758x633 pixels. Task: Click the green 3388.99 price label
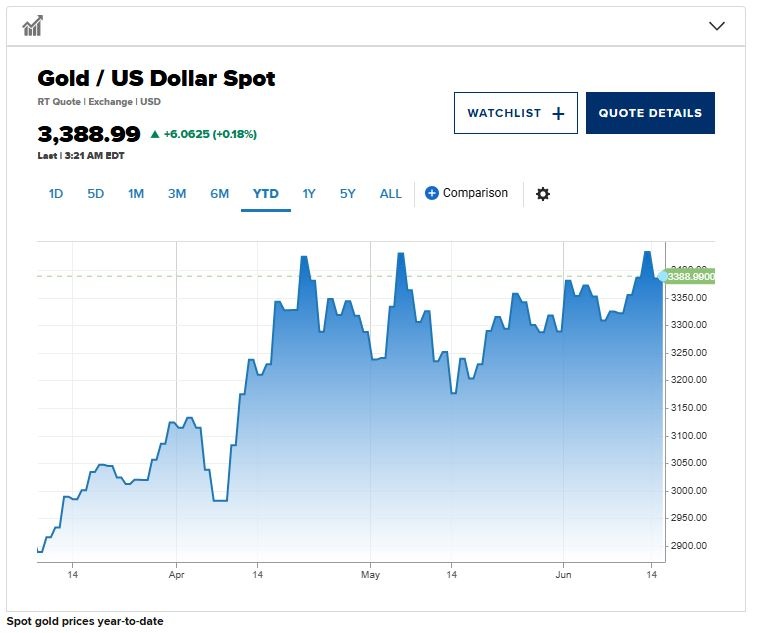coord(691,276)
